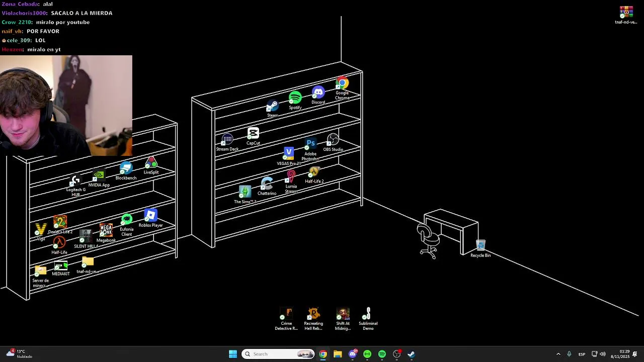
Task: Launch OBS Studio from the desktop
Action: 333,142
